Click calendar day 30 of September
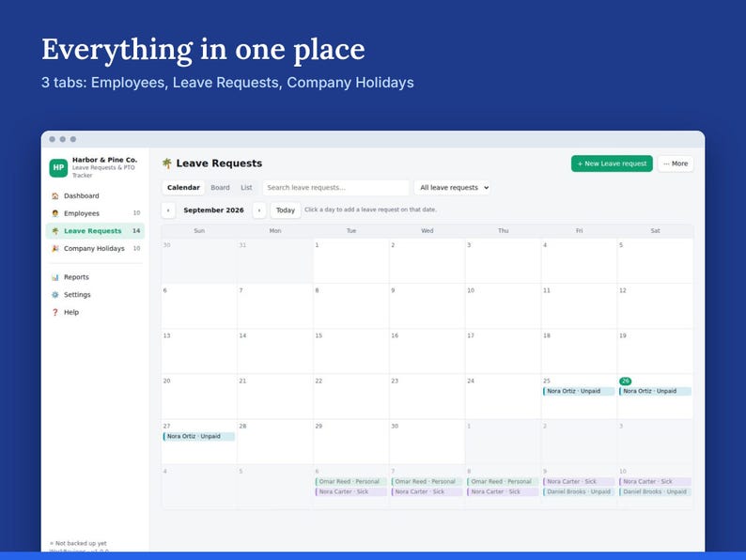The image size is (746, 560). [427, 442]
